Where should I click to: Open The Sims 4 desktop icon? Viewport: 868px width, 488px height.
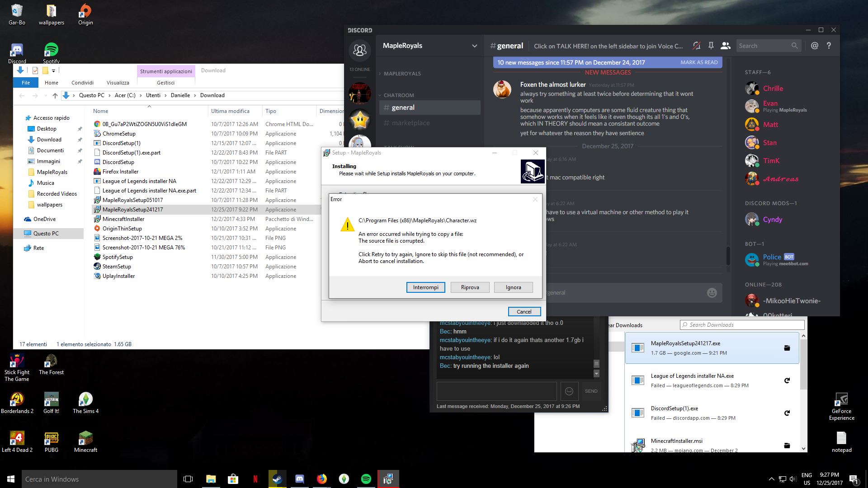click(85, 403)
